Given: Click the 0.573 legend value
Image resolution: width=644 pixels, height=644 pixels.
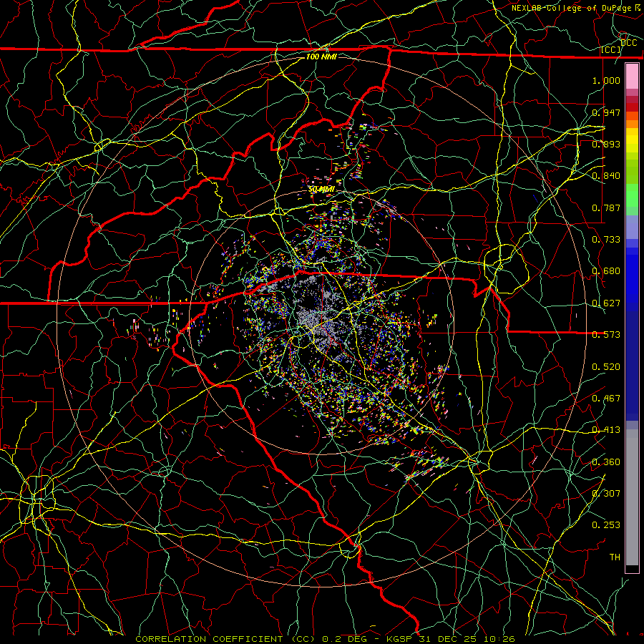Looking at the screenshot, I should 606,334.
